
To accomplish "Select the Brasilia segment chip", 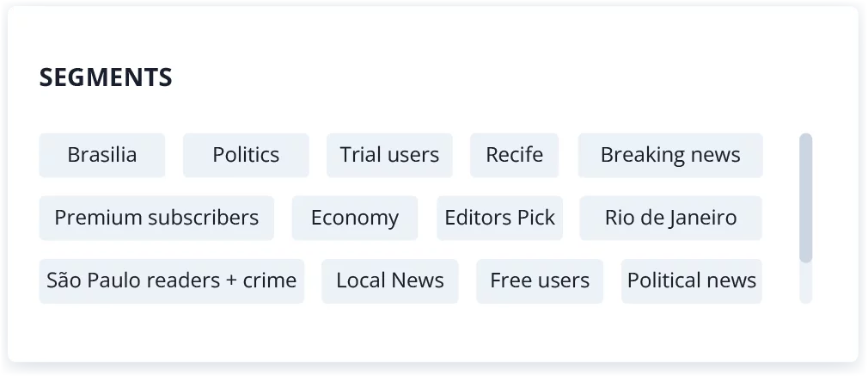I will (102, 155).
